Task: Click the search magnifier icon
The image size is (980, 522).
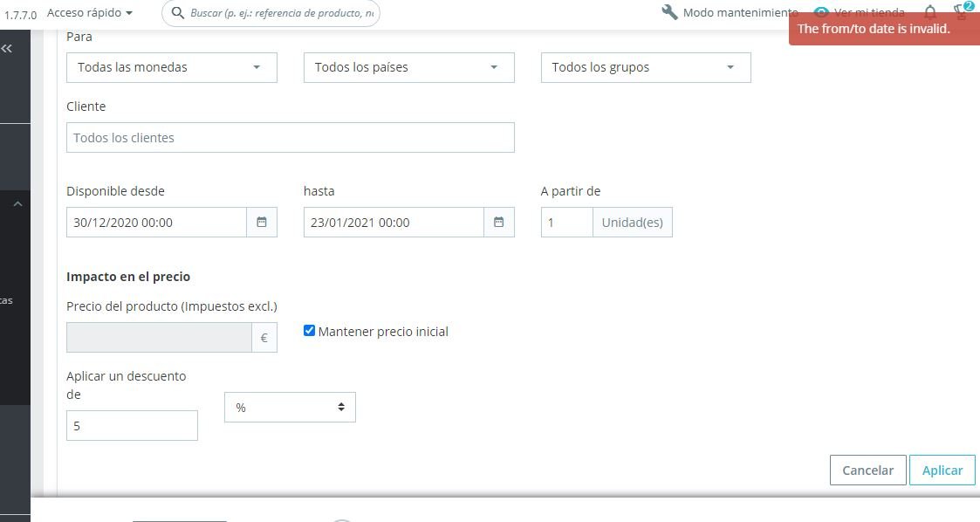Action: pyautogui.click(x=177, y=12)
